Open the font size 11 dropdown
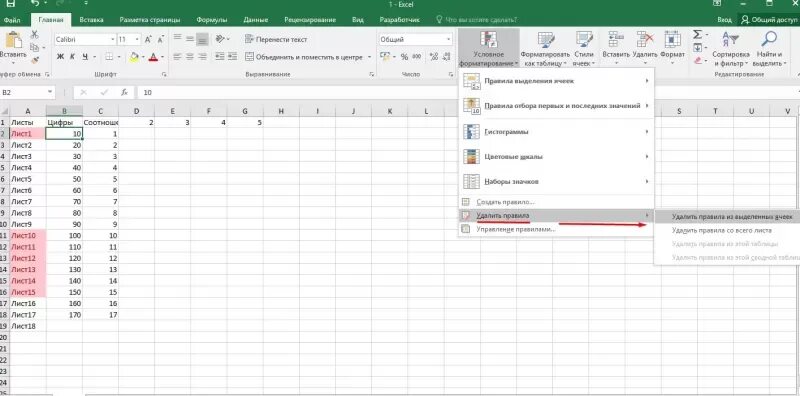This screenshot has height=396, width=800. (x=137, y=39)
